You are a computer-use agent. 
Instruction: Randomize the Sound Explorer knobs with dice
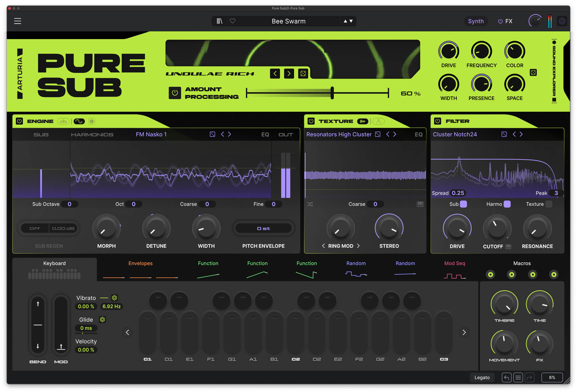pyautogui.click(x=533, y=72)
